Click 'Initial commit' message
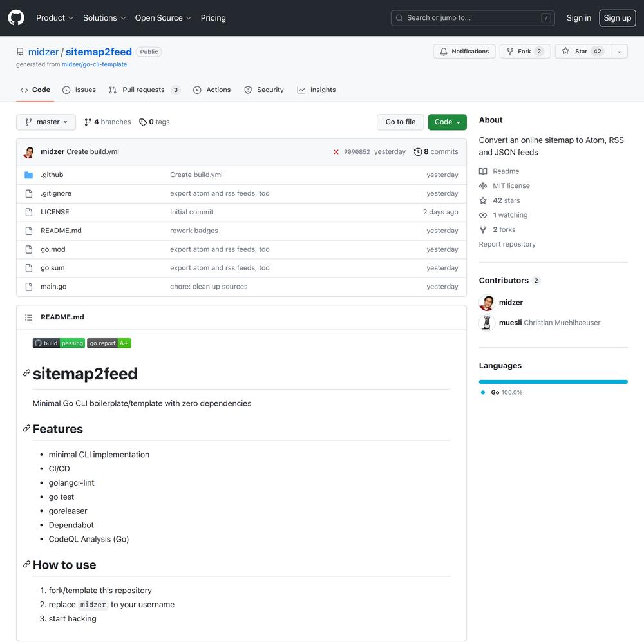 [191, 212]
